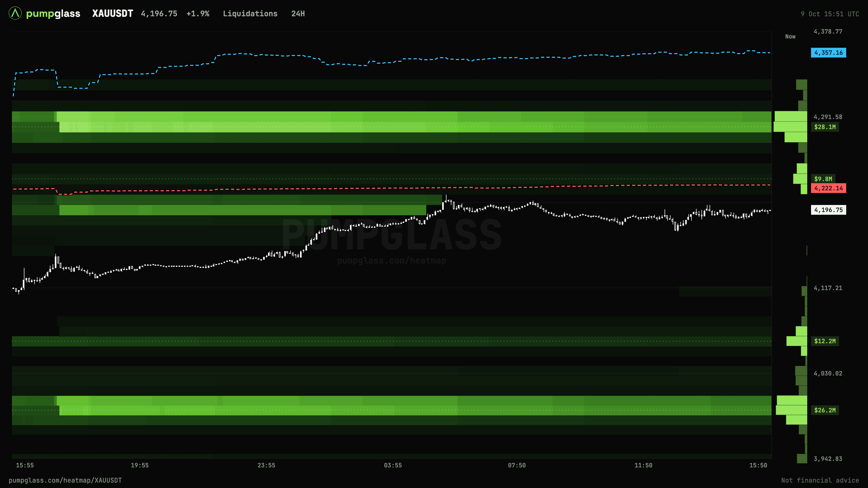
Task: Click histogram bar beside $26.2M
Action: point(792,410)
